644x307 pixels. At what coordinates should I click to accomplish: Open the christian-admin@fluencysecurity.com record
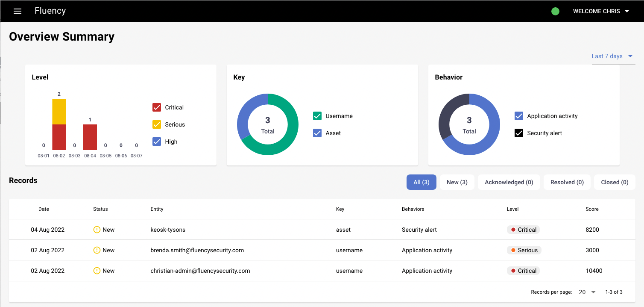(200, 271)
